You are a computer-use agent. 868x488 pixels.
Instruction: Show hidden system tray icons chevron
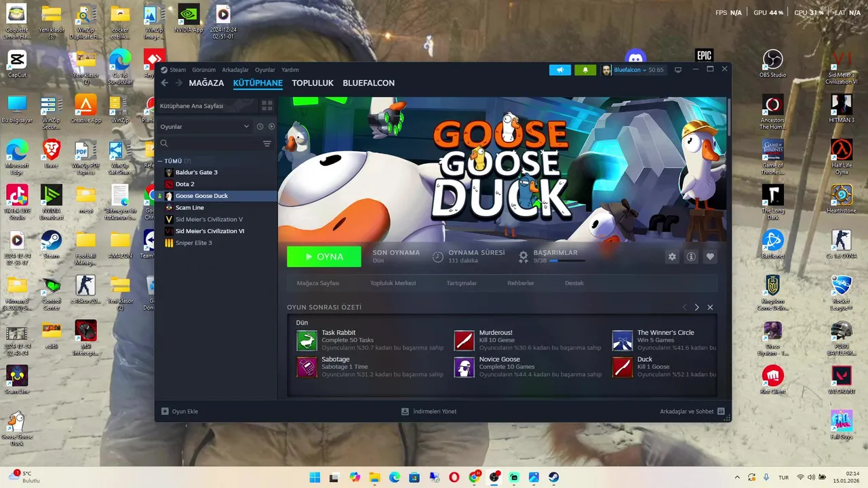(737, 477)
